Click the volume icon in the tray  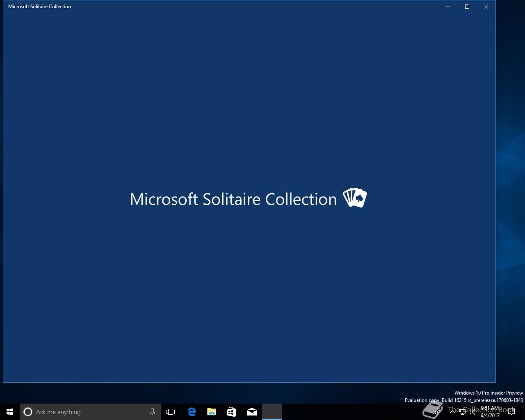tap(472, 412)
